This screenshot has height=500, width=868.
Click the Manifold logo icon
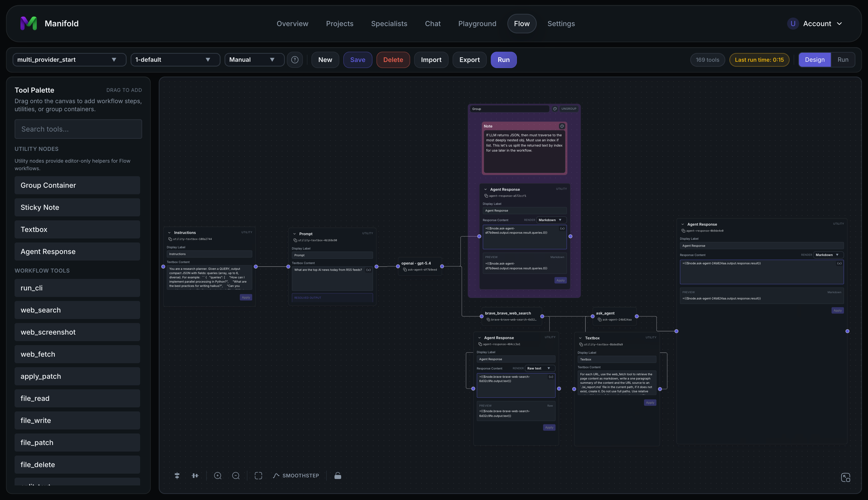coord(29,23)
